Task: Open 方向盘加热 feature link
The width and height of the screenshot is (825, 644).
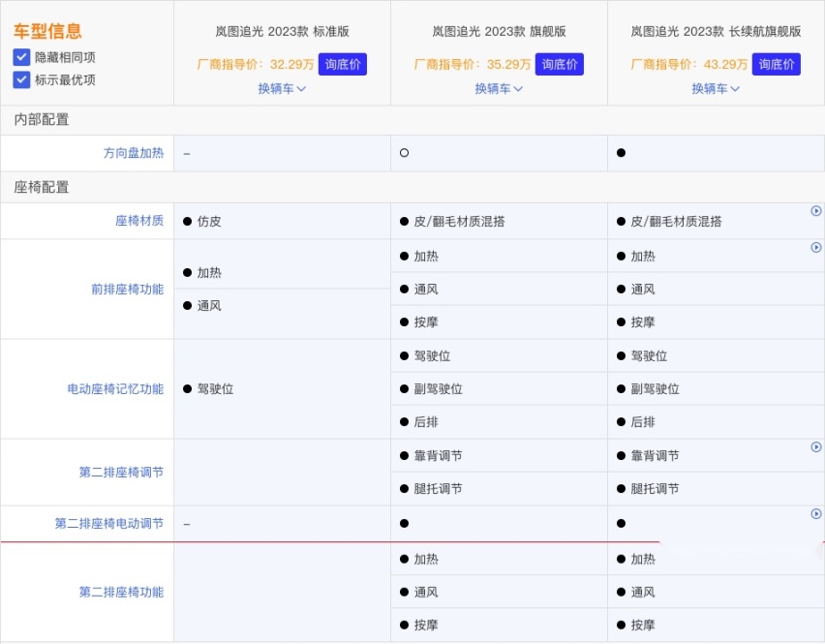Action: pyautogui.click(x=134, y=153)
